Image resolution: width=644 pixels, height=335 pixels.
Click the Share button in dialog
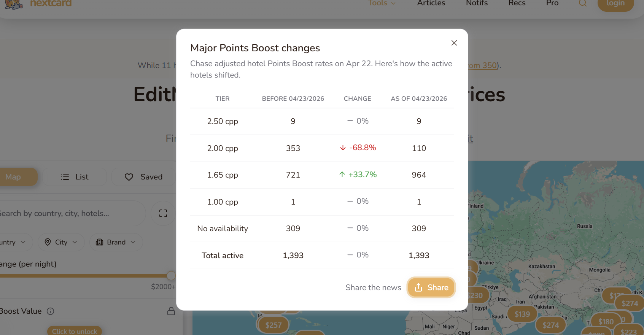pyautogui.click(x=431, y=287)
